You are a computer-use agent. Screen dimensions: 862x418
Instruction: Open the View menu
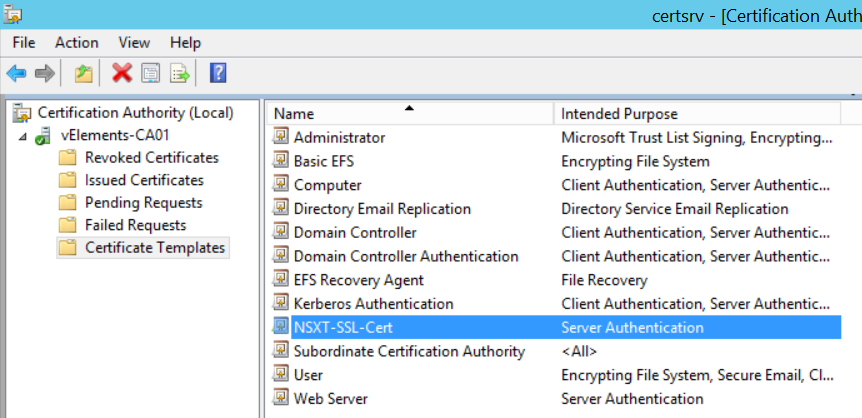click(134, 43)
